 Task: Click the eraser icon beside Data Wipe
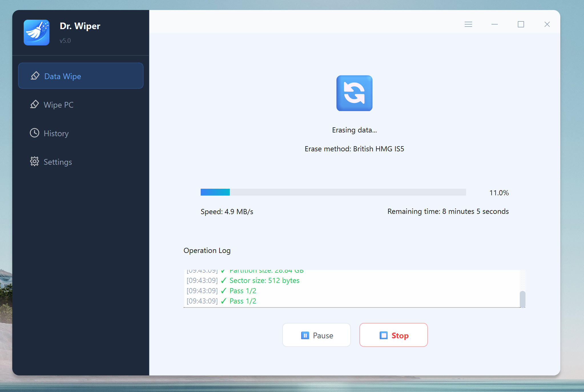[35, 76]
